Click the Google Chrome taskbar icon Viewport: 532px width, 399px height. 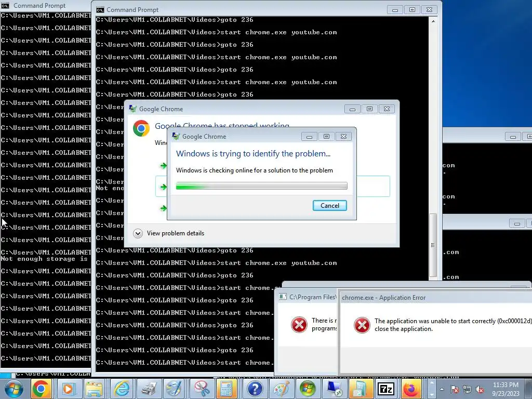point(41,389)
